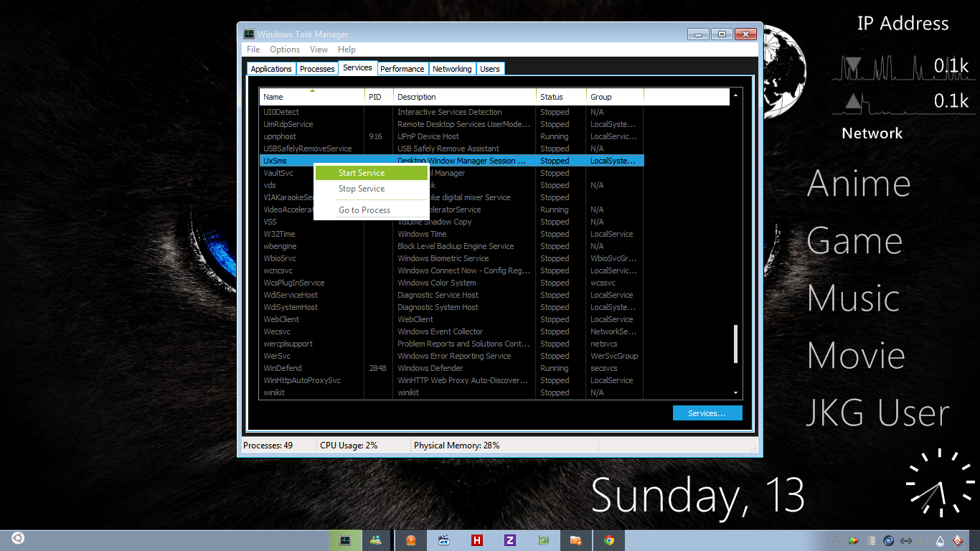Open the Music desktop link
The height and width of the screenshot is (551, 980).
coord(854,298)
